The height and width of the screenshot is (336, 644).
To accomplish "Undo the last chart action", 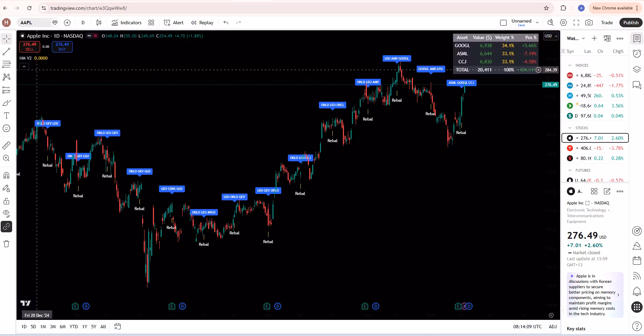I will click(226, 23).
